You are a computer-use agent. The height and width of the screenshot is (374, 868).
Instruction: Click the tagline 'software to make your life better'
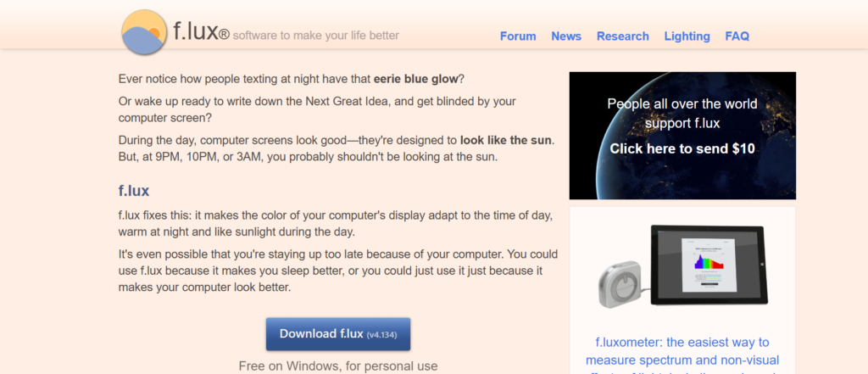[x=315, y=36]
